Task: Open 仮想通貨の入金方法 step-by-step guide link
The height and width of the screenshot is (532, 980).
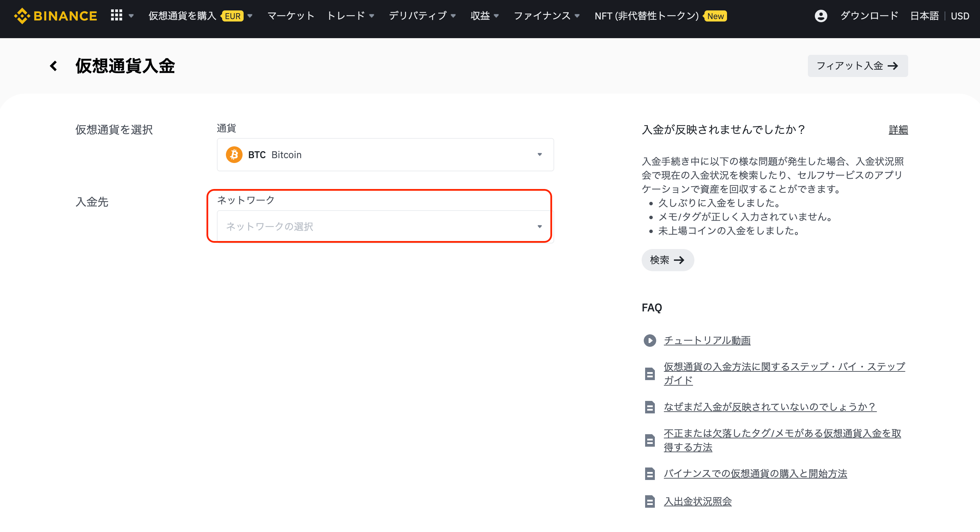Action: pyautogui.click(x=784, y=374)
